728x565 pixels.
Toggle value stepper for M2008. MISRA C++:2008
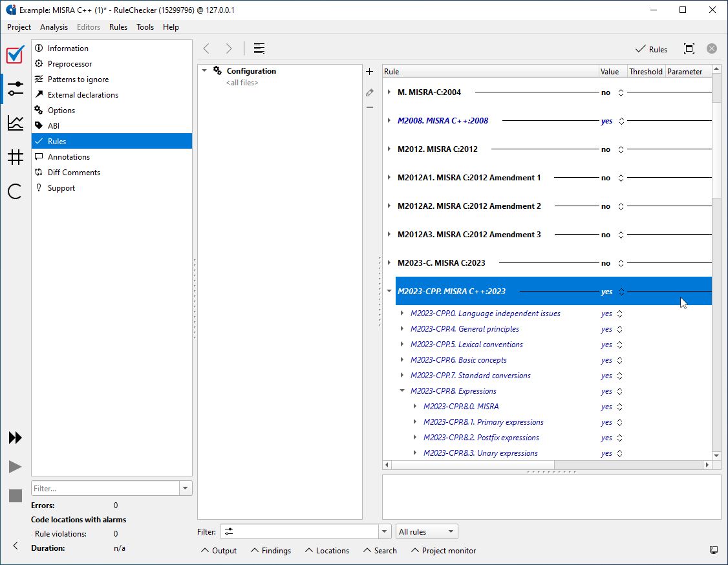click(621, 121)
